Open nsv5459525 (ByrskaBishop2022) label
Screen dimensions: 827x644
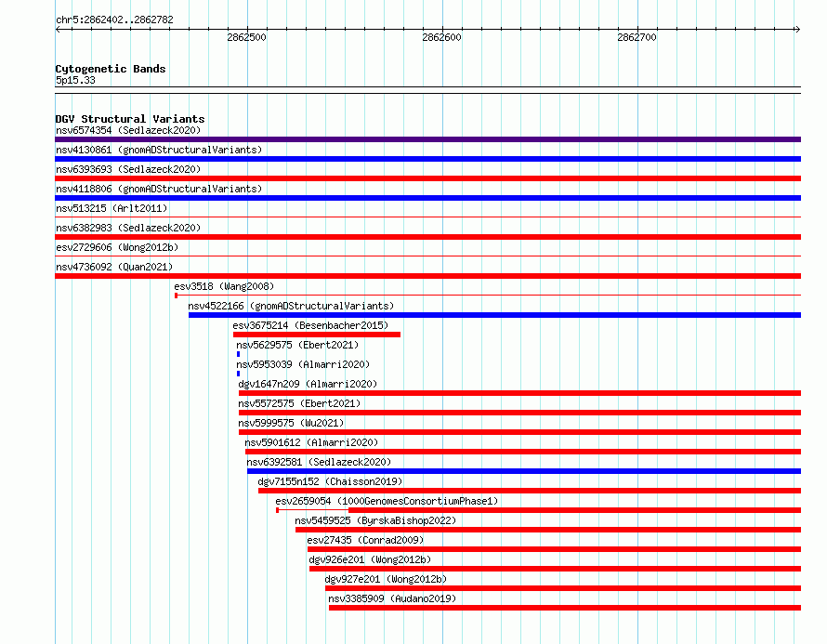point(375,520)
